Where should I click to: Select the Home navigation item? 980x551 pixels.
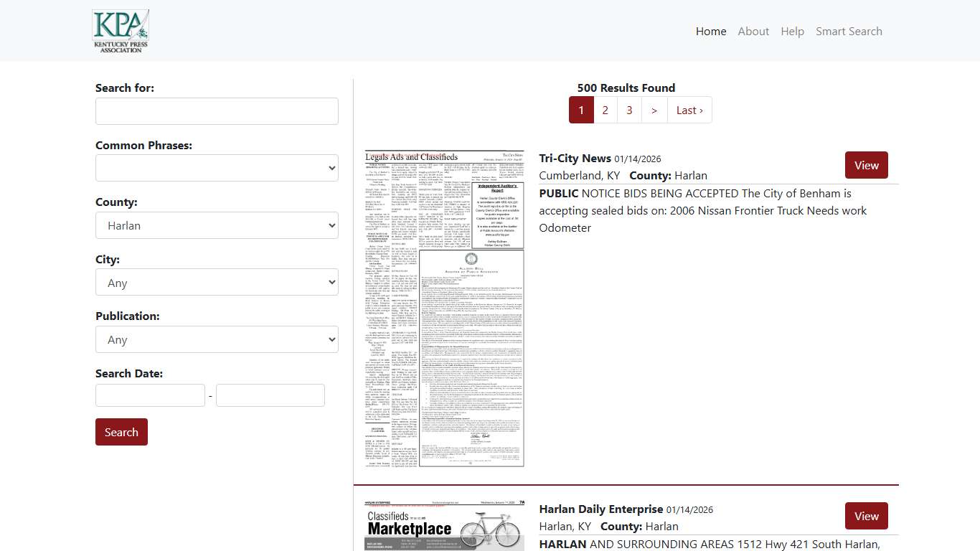tap(711, 31)
